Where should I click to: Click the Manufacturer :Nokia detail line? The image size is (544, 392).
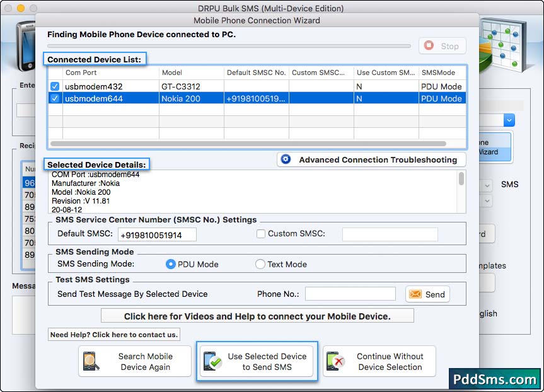(x=86, y=183)
